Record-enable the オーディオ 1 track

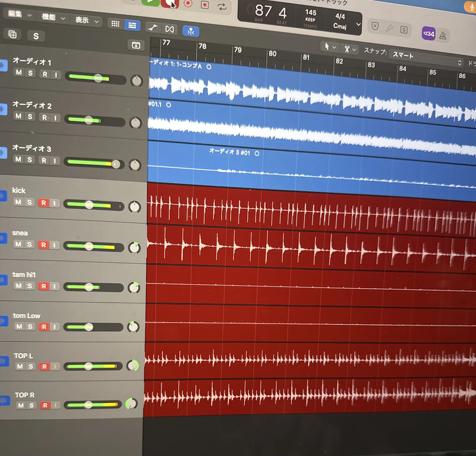pyautogui.click(x=45, y=74)
